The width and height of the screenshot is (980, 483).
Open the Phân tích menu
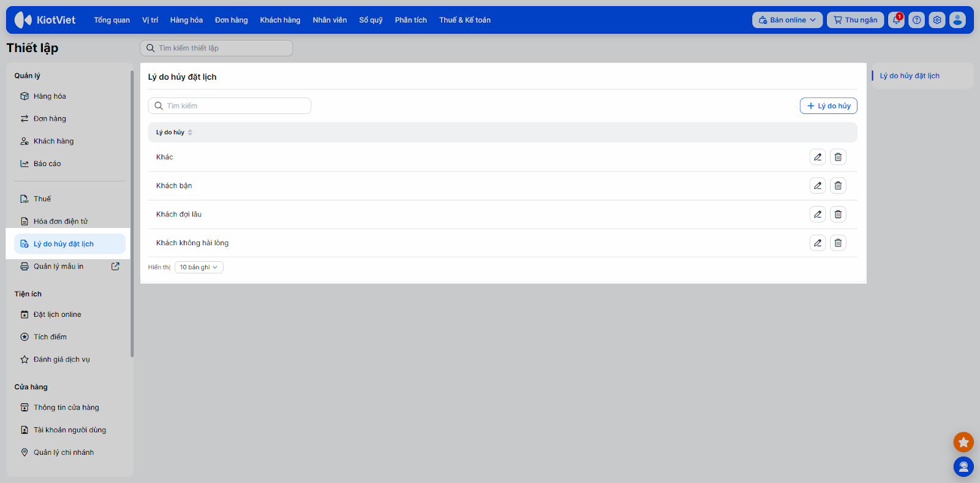click(x=411, y=20)
